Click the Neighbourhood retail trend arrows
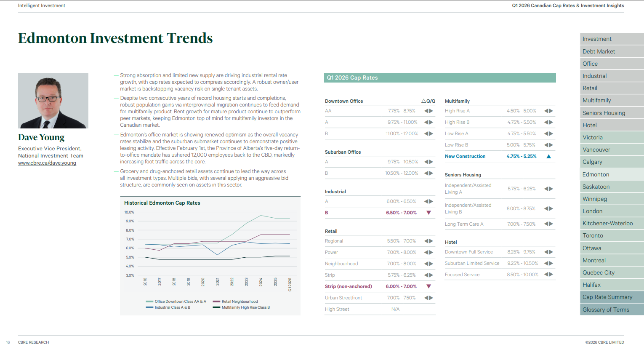This screenshot has width=644, height=347. coord(428,264)
